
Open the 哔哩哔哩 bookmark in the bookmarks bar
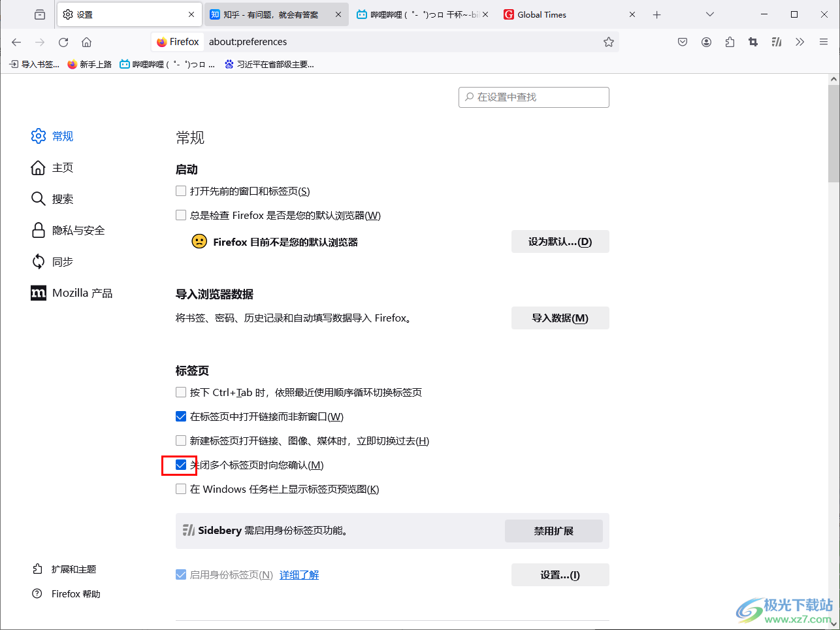click(x=167, y=64)
